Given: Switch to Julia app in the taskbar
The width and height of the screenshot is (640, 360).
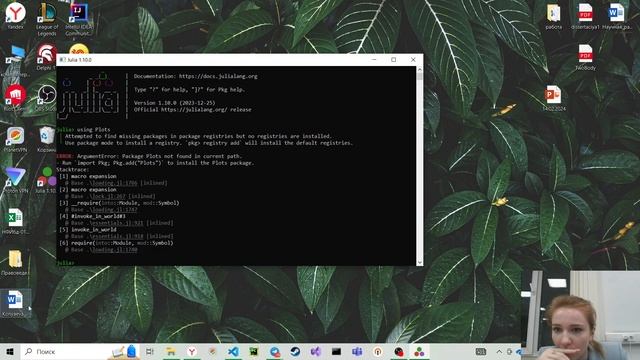Looking at the screenshot, I should pyautogui.click(x=419, y=351).
